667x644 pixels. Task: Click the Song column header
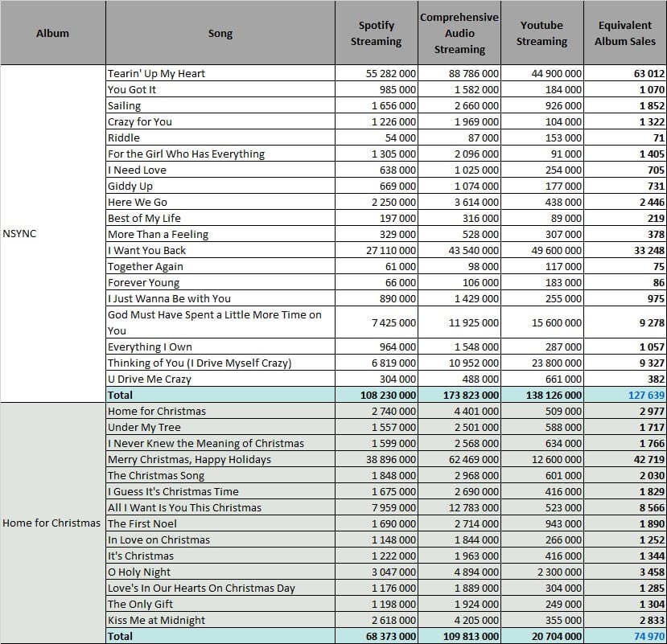coord(220,33)
